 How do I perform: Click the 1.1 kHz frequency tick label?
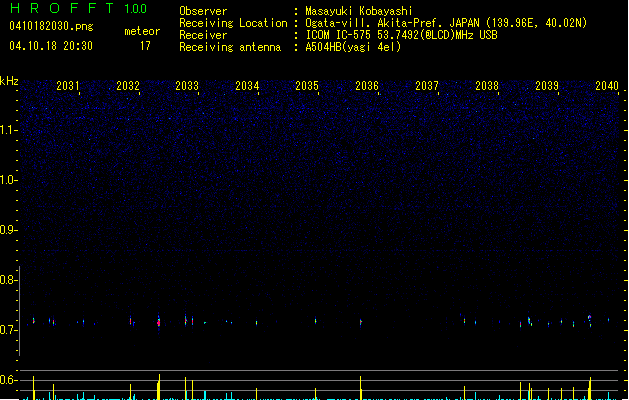point(8,130)
